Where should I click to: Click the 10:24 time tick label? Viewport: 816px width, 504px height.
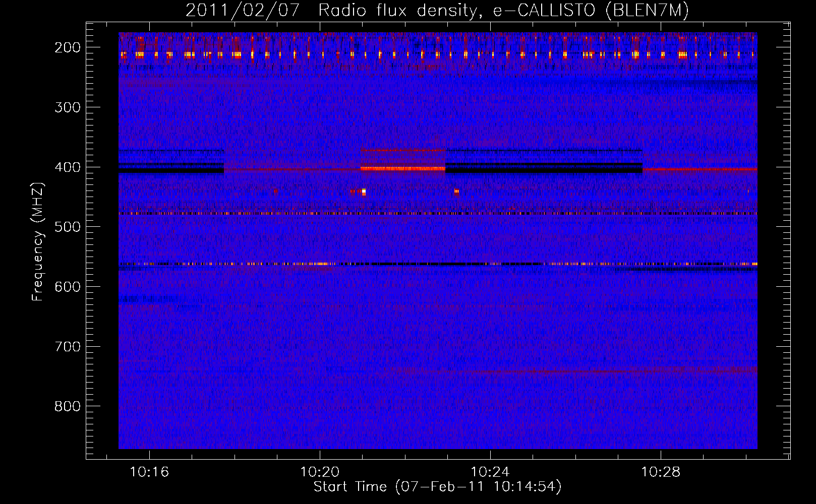point(490,472)
